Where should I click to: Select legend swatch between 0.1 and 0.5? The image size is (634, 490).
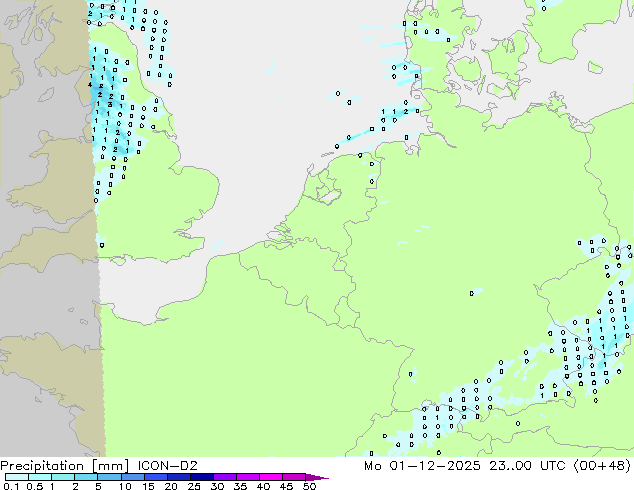17,477
